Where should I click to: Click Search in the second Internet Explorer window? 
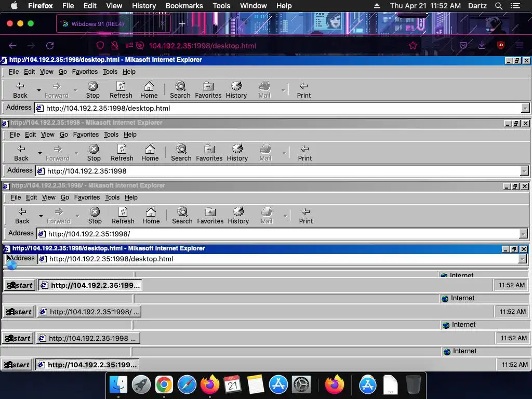(x=181, y=153)
